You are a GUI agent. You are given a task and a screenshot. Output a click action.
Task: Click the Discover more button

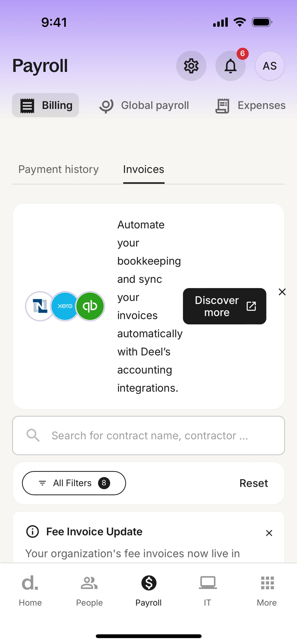[x=224, y=306]
